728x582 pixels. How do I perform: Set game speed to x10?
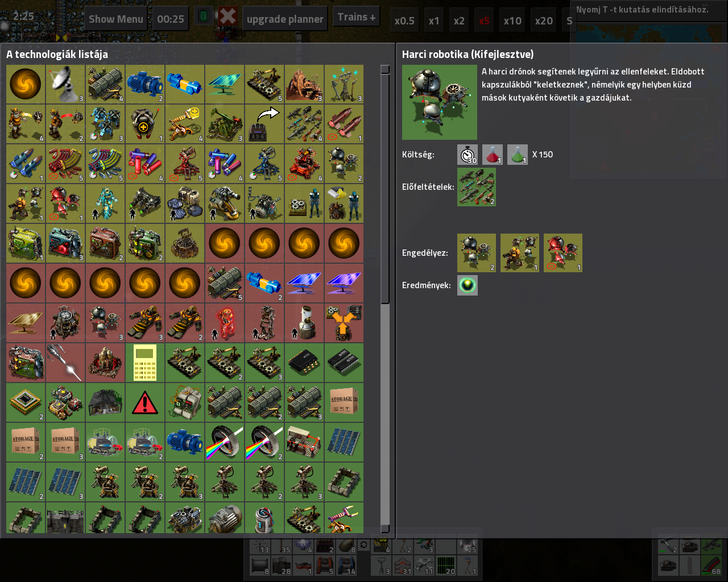(x=512, y=21)
